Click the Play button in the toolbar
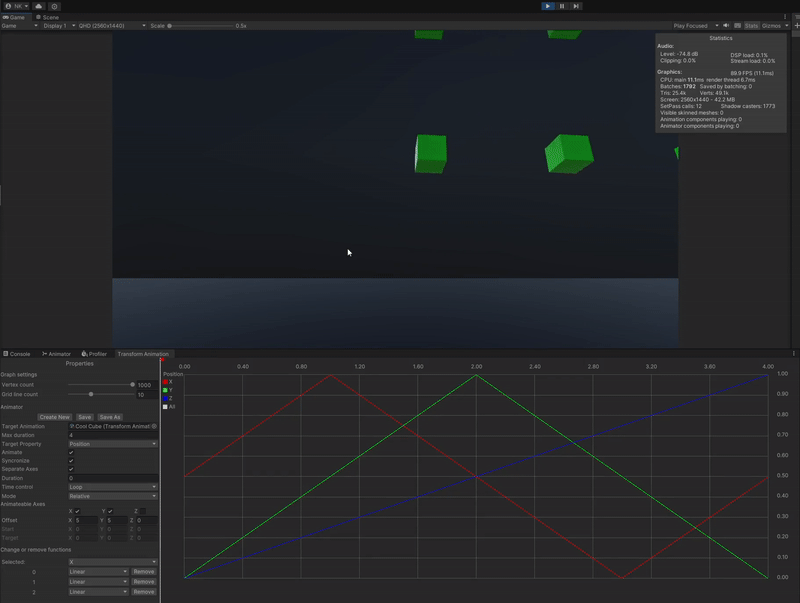 point(548,6)
